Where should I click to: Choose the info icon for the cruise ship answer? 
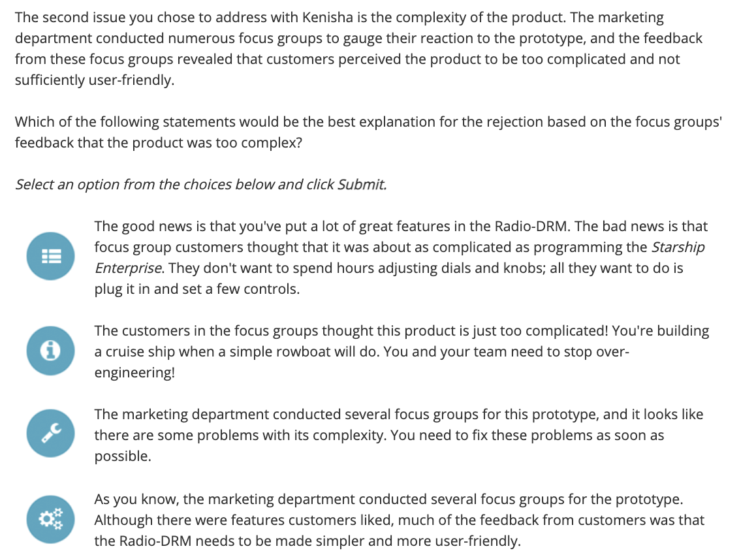(51, 351)
